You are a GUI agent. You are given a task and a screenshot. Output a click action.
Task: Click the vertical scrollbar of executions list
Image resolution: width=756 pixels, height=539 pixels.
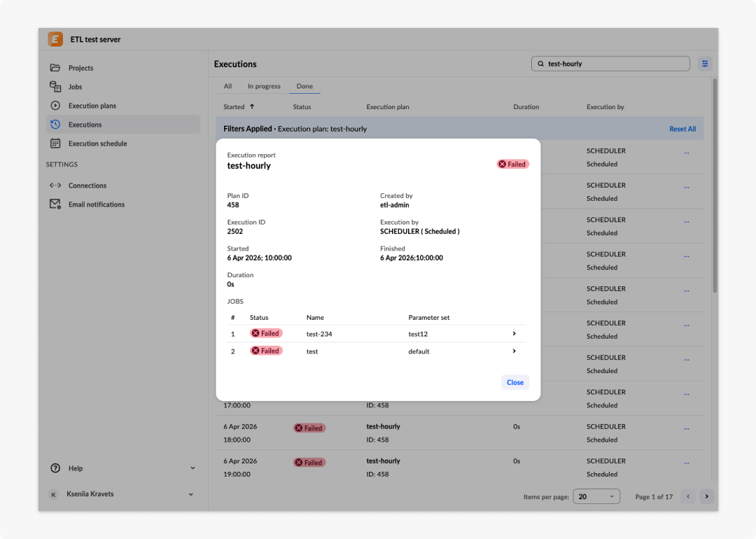[x=715, y=185]
